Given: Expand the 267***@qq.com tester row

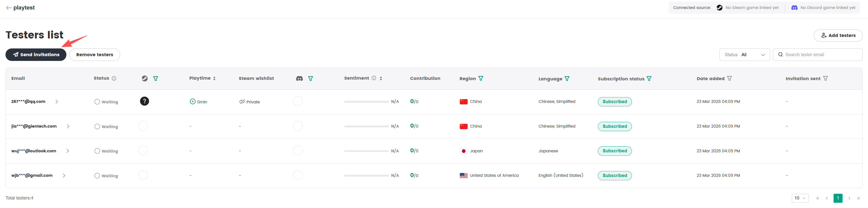Looking at the screenshot, I should tap(57, 102).
